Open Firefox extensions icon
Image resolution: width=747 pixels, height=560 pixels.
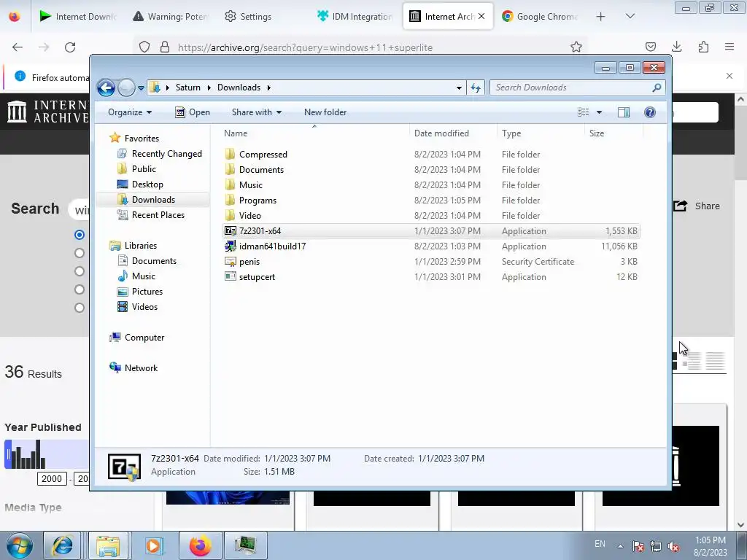tap(703, 47)
